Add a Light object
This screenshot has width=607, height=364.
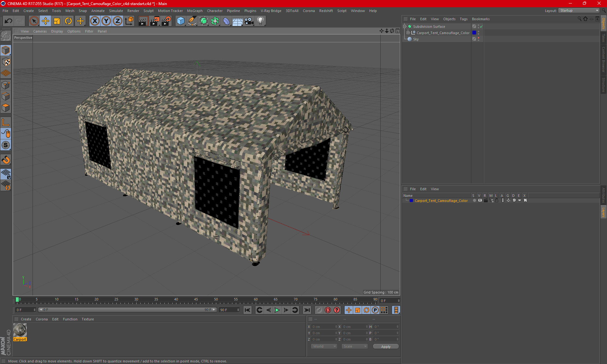(261, 21)
